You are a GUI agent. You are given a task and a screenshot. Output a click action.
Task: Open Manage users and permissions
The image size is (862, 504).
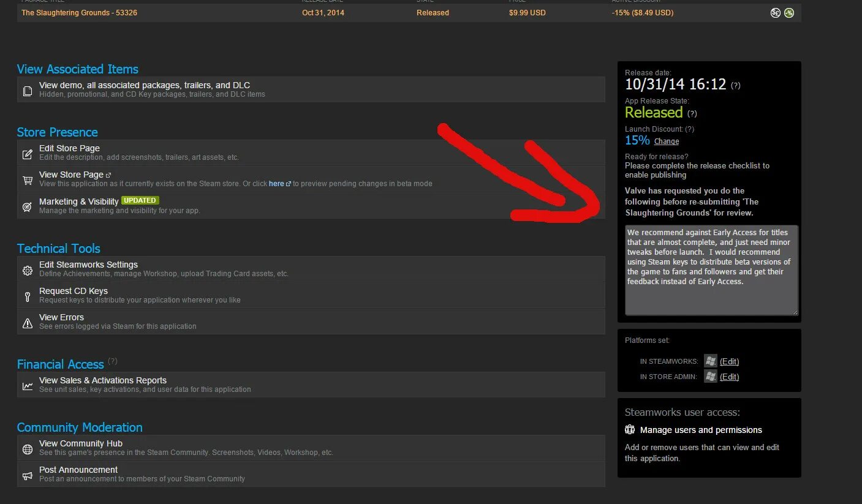[701, 430]
